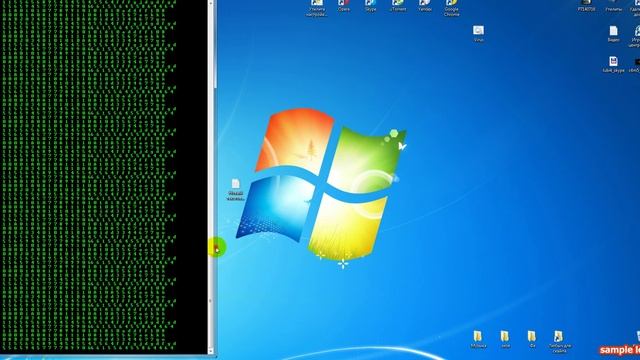Click the console window scrollbar down arrow
The image size is (640, 360).
pos(211,351)
